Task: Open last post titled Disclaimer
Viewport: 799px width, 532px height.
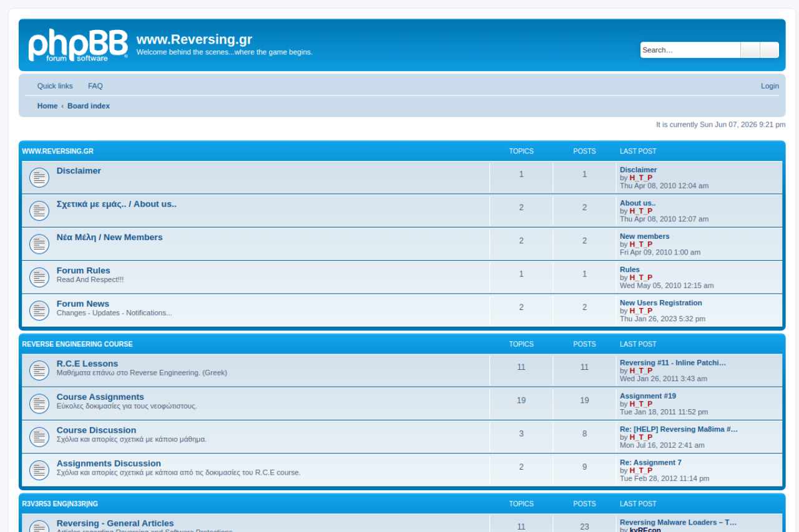Action: click(639, 170)
